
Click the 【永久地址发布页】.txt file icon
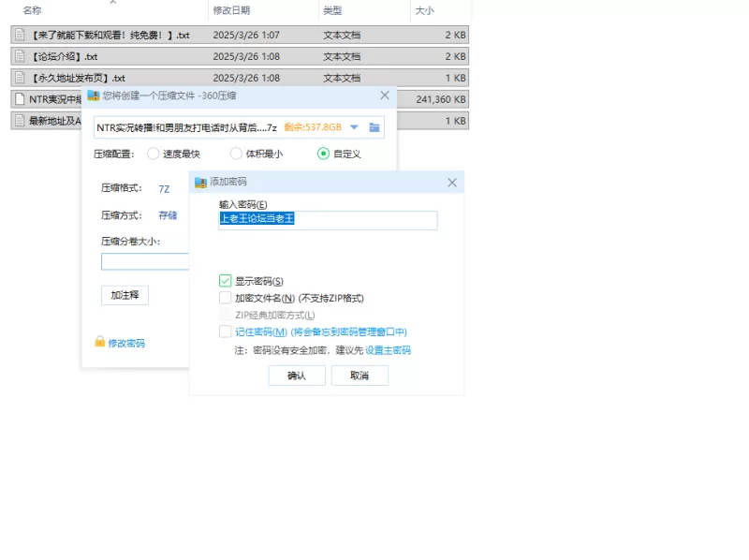[20, 78]
